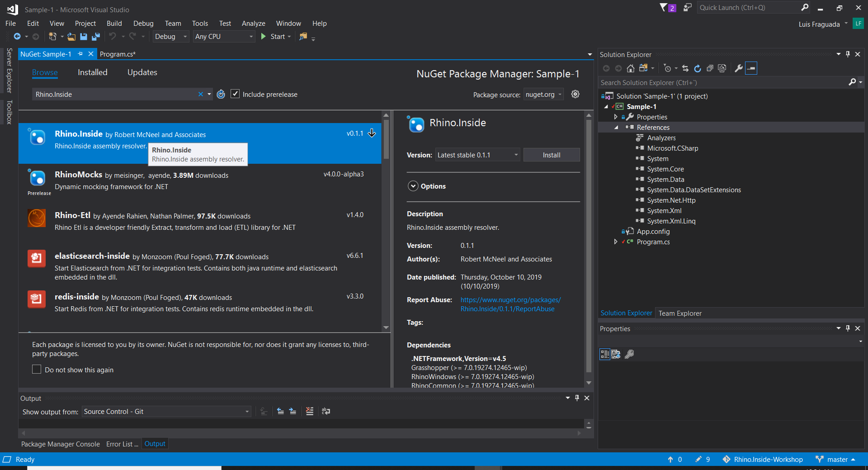Collapse the References tree node
Viewport: 868px width, 470px height.
(616, 128)
